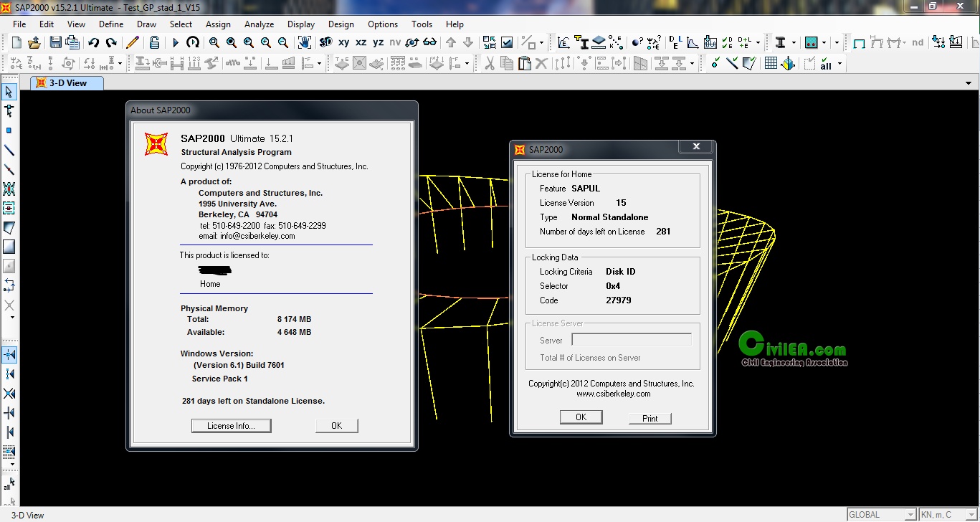
Task: Open the Design menu
Action: pos(341,24)
